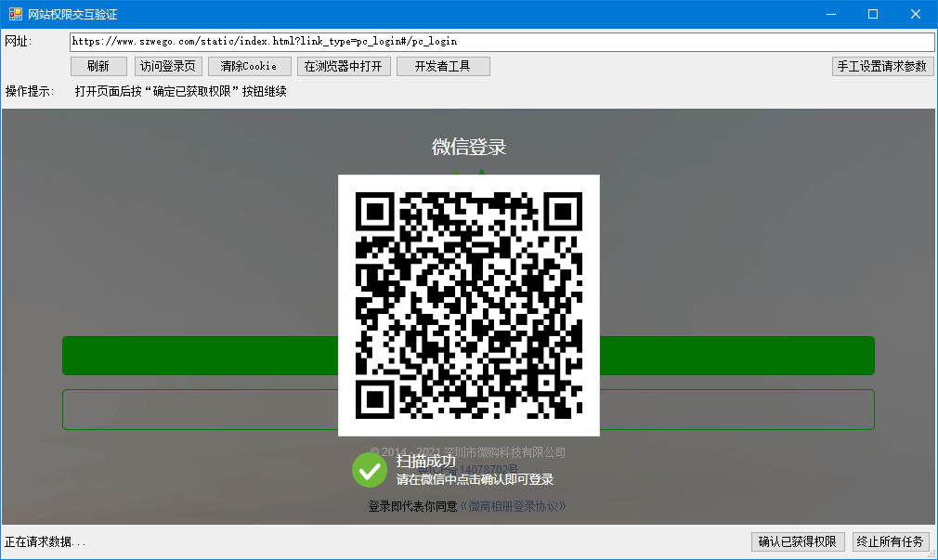Viewport: 938px width, 560px height.
Task: Stop all tasks via 终止所有任务
Action: [890, 541]
